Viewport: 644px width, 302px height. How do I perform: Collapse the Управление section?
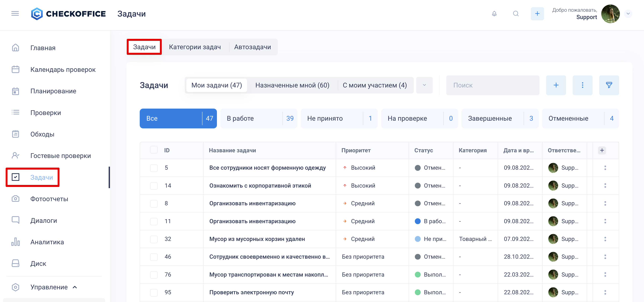pos(75,287)
